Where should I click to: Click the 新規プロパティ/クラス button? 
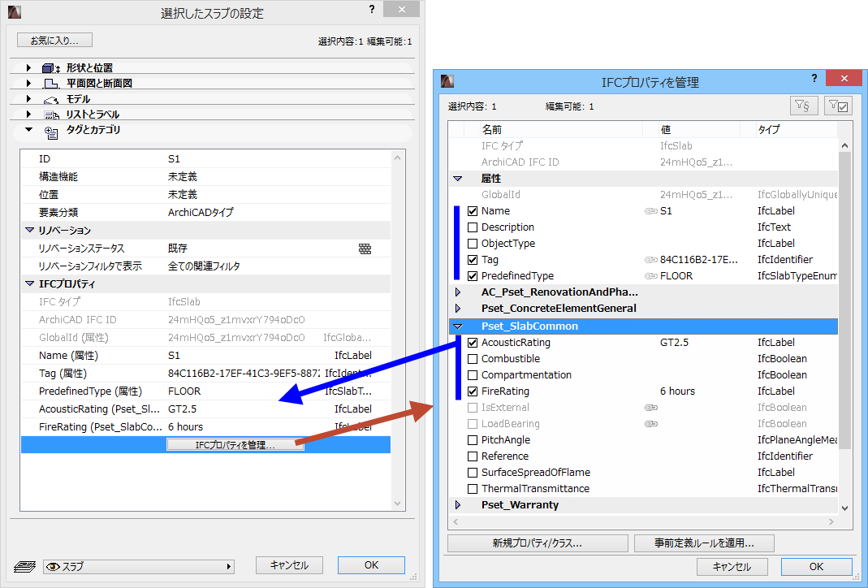(538, 543)
